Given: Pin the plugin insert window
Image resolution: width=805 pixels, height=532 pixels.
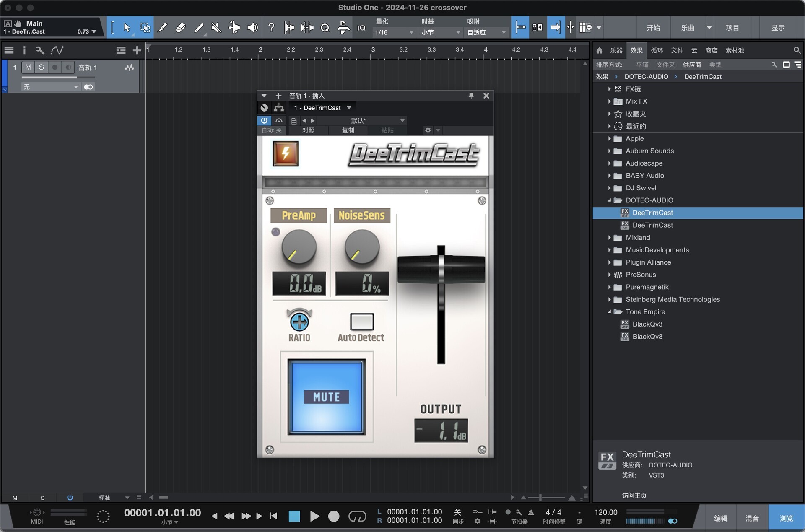Looking at the screenshot, I should coord(471,96).
